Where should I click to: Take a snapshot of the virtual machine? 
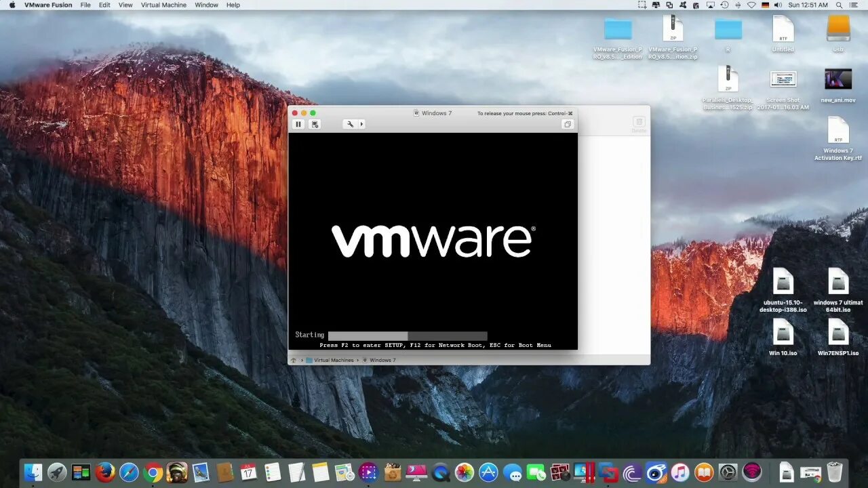click(x=315, y=124)
